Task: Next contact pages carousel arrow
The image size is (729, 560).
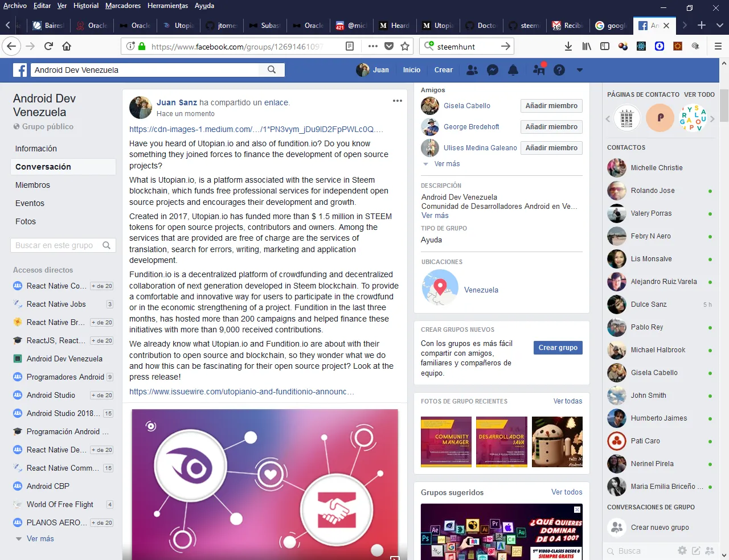Action: [712, 118]
